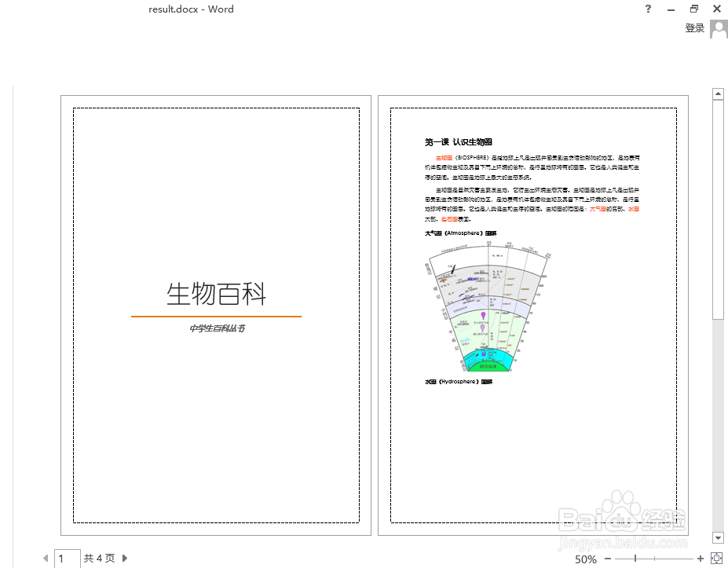Zoom out with the minus button
The width and height of the screenshot is (728, 568).
tap(608, 559)
